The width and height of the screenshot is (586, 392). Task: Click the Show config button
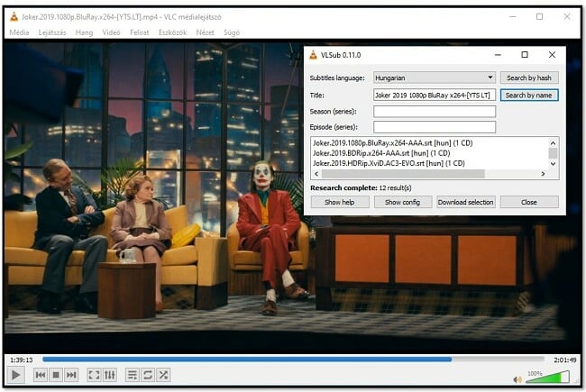(x=402, y=202)
